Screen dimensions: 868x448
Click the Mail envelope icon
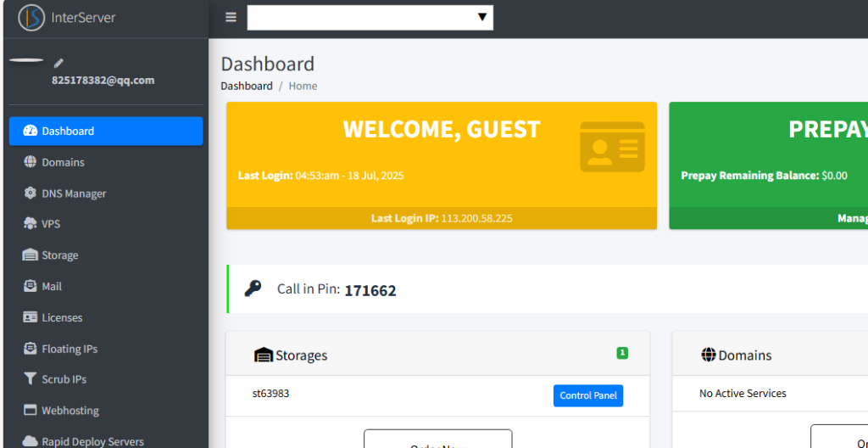click(30, 286)
